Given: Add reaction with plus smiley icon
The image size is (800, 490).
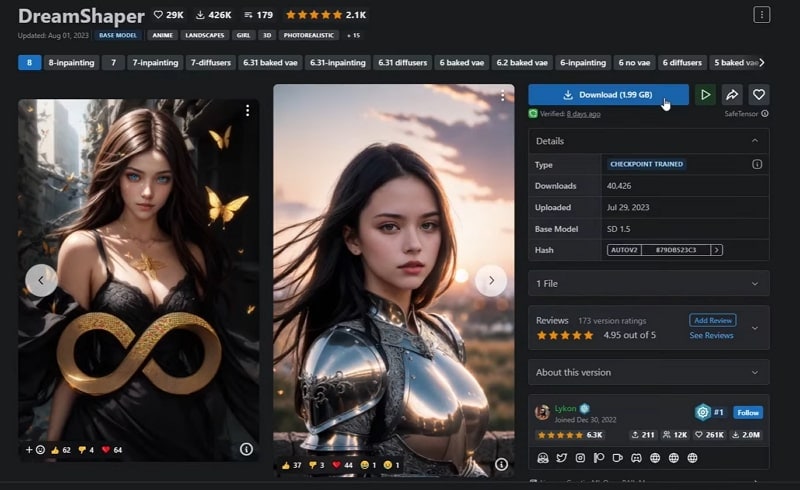Looking at the screenshot, I should click(x=35, y=450).
